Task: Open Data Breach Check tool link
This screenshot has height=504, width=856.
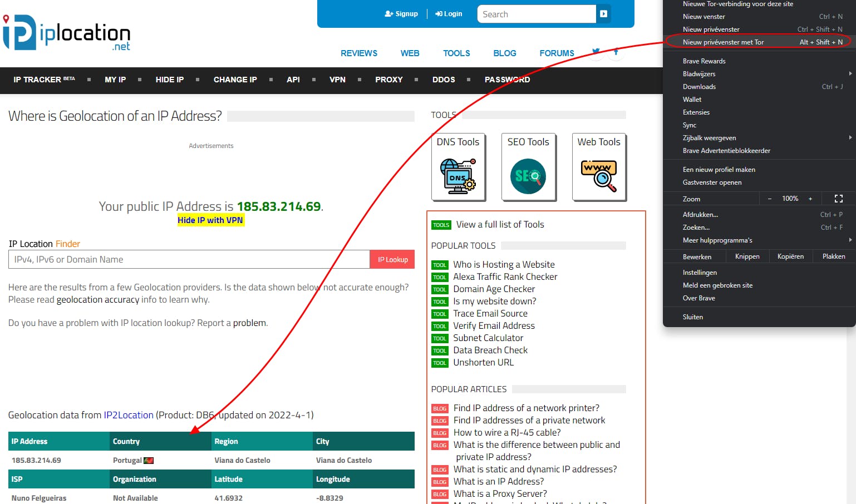Action: coord(490,350)
